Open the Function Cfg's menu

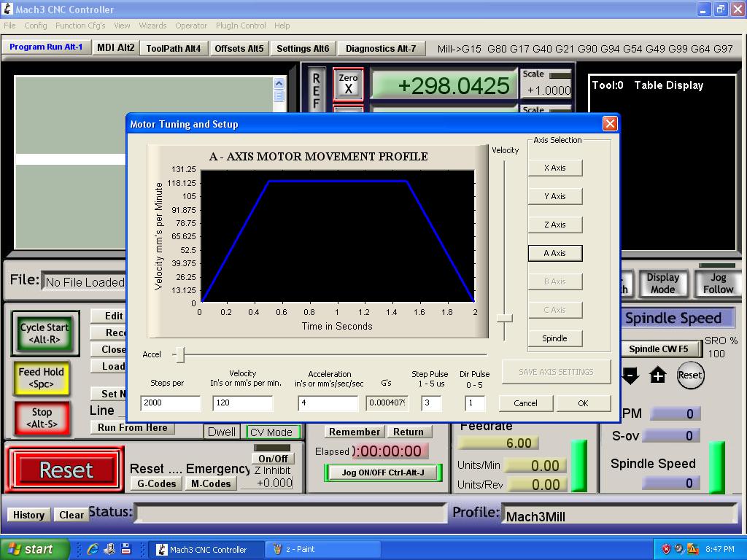[80, 26]
